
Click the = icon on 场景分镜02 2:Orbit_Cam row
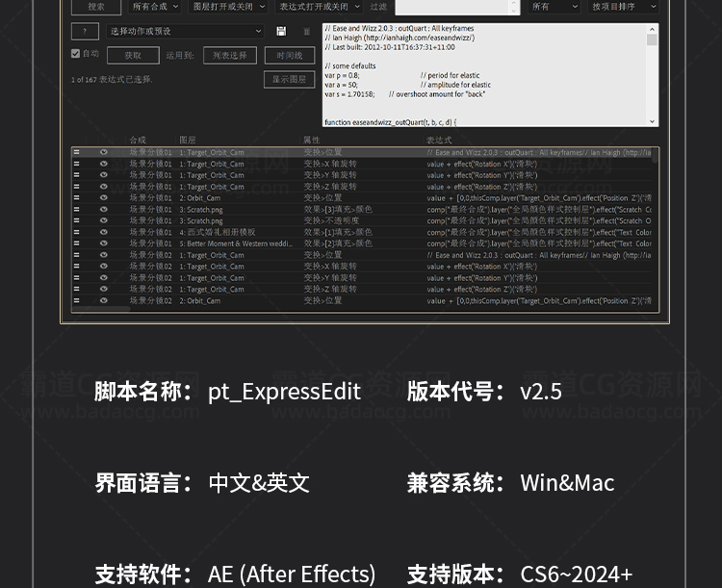tap(76, 300)
